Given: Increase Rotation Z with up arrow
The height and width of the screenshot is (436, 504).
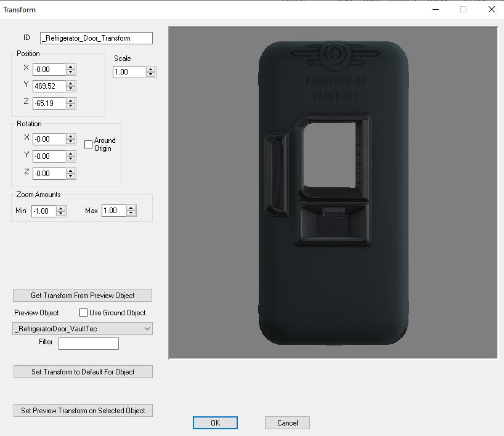Looking at the screenshot, I should (x=71, y=171).
